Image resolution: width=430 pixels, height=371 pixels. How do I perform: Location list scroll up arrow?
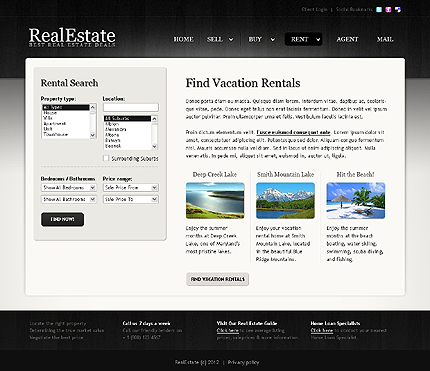(x=154, y=119)
